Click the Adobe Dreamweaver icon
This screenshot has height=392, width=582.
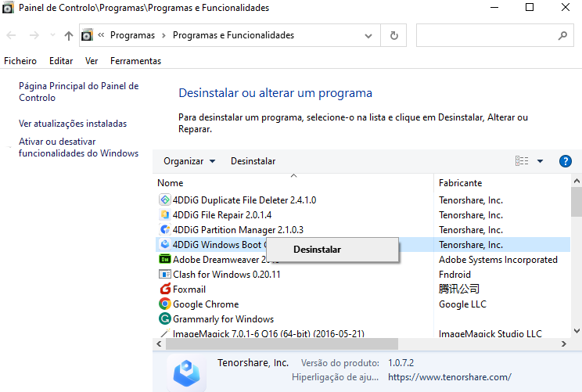pos(165,259)
